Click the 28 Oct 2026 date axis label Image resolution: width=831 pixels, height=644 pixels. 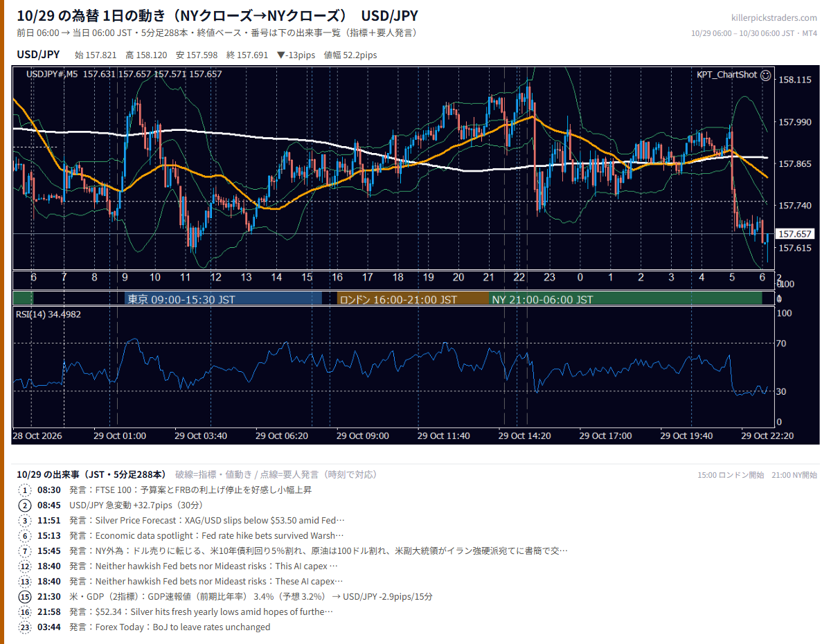37,436
